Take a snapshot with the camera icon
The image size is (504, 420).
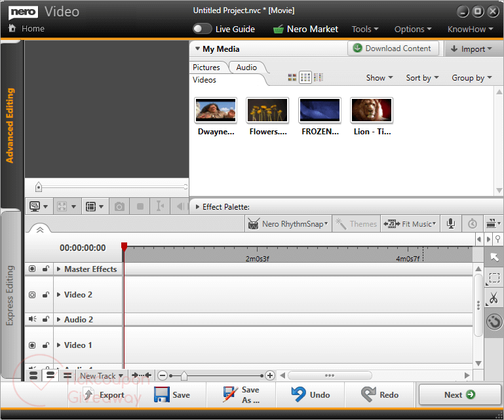point(119,206)
